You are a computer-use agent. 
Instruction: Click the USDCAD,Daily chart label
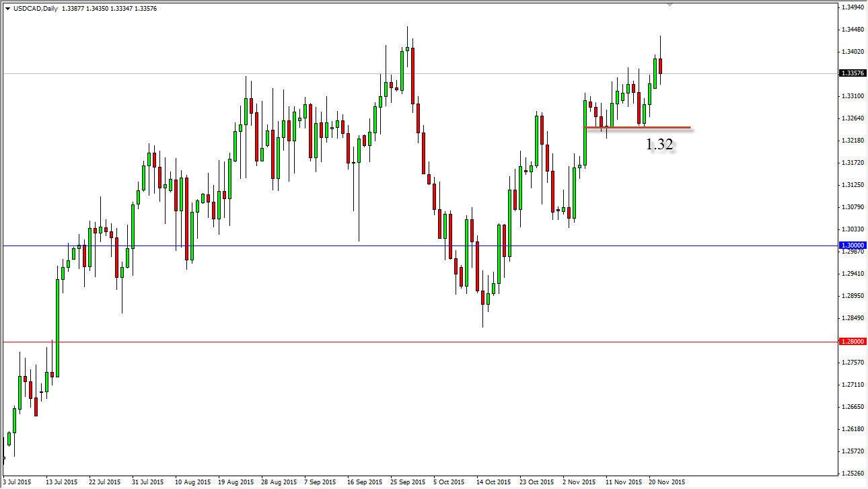pyautogui.click(x=35, y=9)
